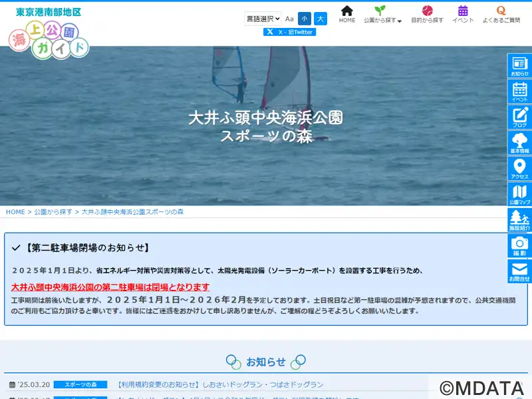Click the お知らせ section heading

266,362
